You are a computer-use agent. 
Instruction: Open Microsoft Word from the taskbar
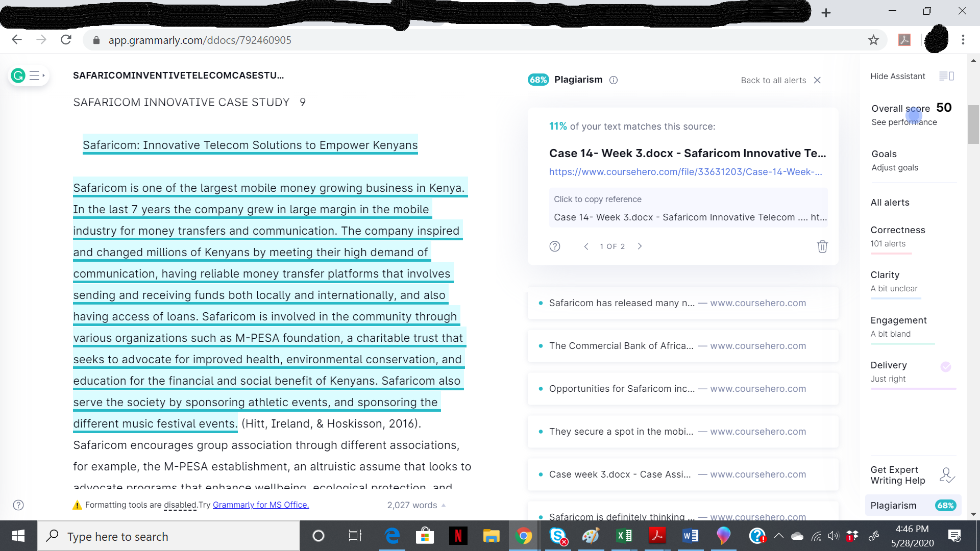point(690,536)
